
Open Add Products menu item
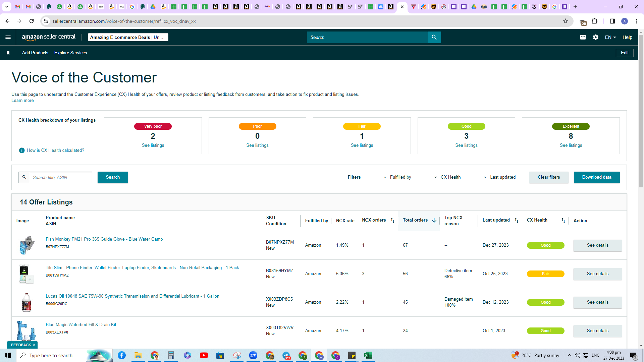click(x=35, y=53)
